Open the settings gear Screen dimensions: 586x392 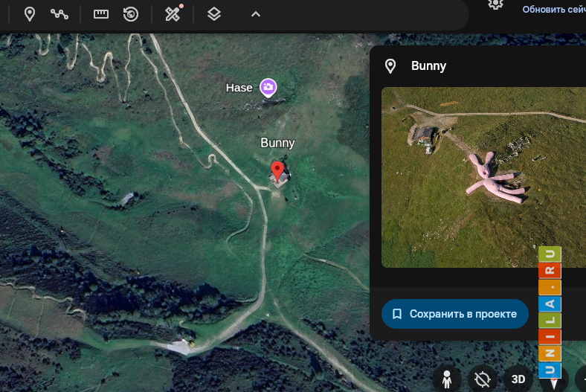(x=495, y=4)
